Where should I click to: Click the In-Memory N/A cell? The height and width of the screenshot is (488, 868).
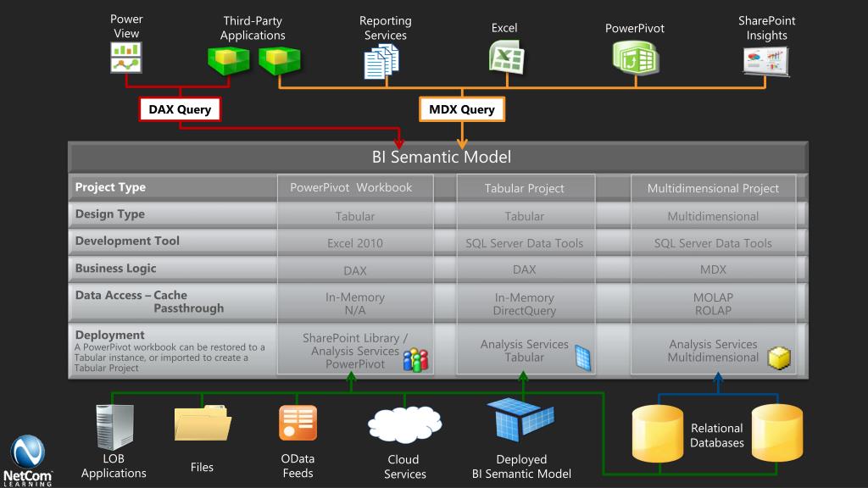[355, 304]
